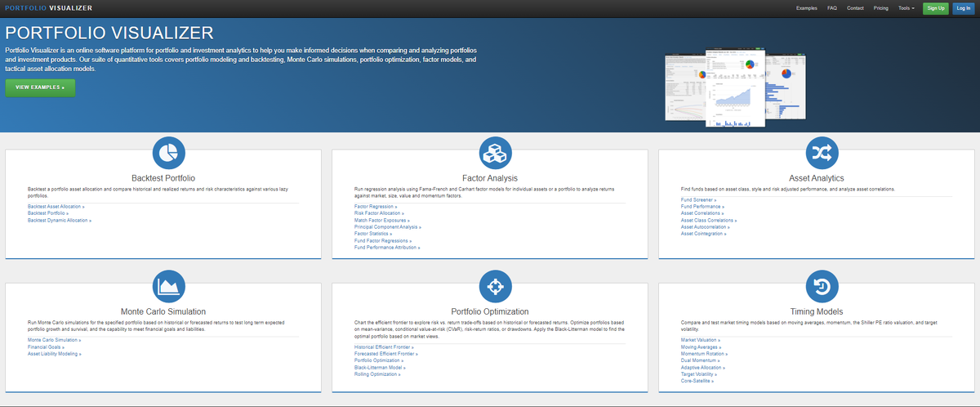Open the Asset Autocorrelation link

(x=706, y=227)
